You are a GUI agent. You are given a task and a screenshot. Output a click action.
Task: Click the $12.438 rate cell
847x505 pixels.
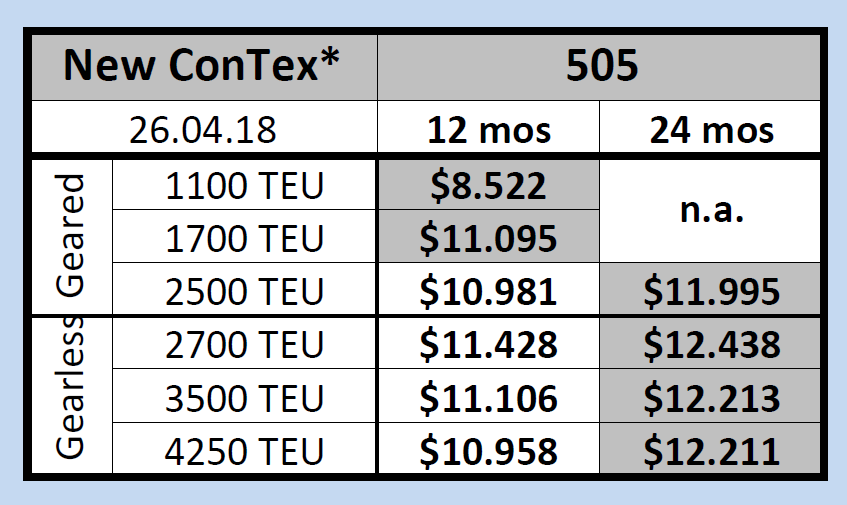click(x=711, y=344)
